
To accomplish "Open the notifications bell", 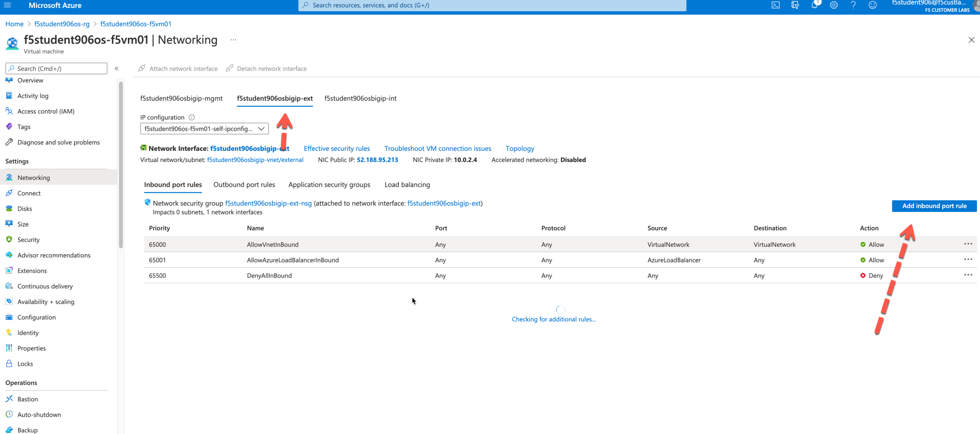I will tap(815, 5).
